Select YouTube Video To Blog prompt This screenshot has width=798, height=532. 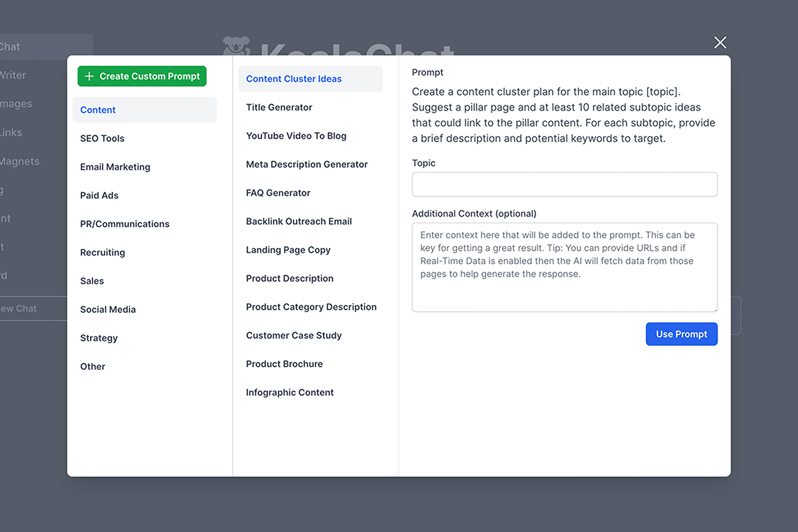296,136
